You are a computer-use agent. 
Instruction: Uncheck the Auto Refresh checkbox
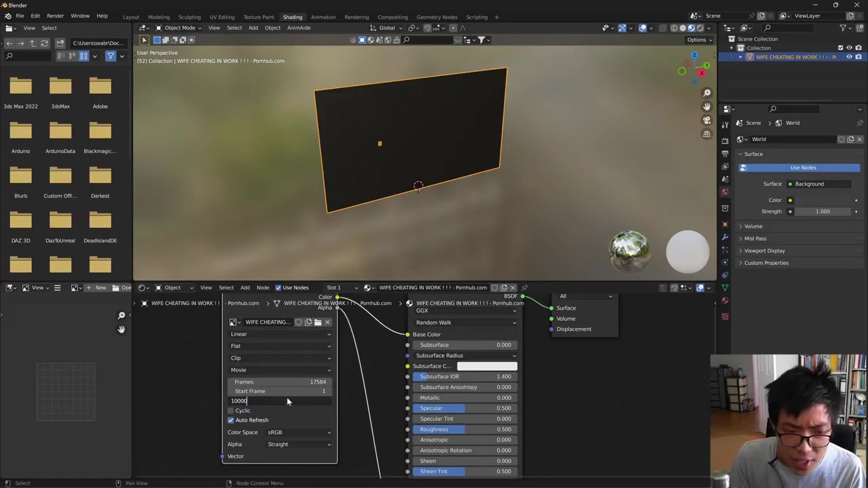click(x=231, y=420)
